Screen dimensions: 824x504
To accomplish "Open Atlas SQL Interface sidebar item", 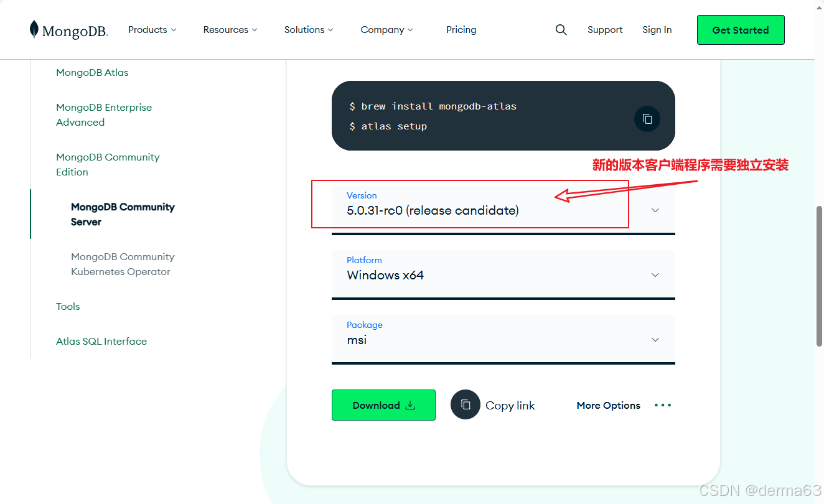I will pos(101,341).
